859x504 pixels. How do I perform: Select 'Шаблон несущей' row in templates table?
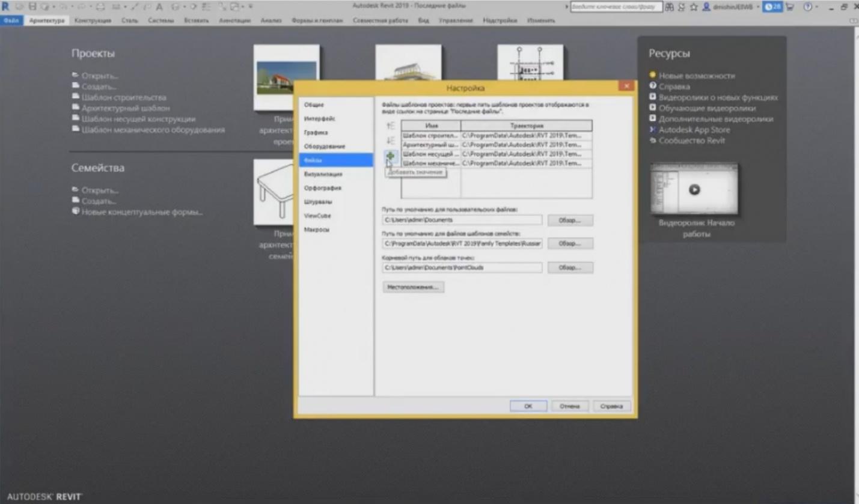[x=497, y=154]
